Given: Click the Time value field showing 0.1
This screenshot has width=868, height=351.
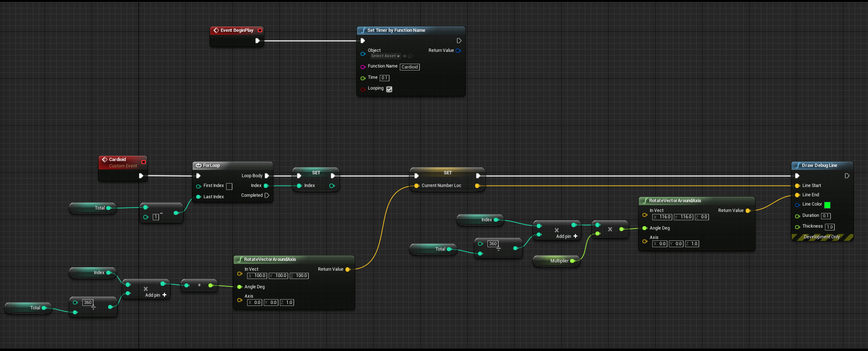Looking at the screenshot, I should (385, 78).
